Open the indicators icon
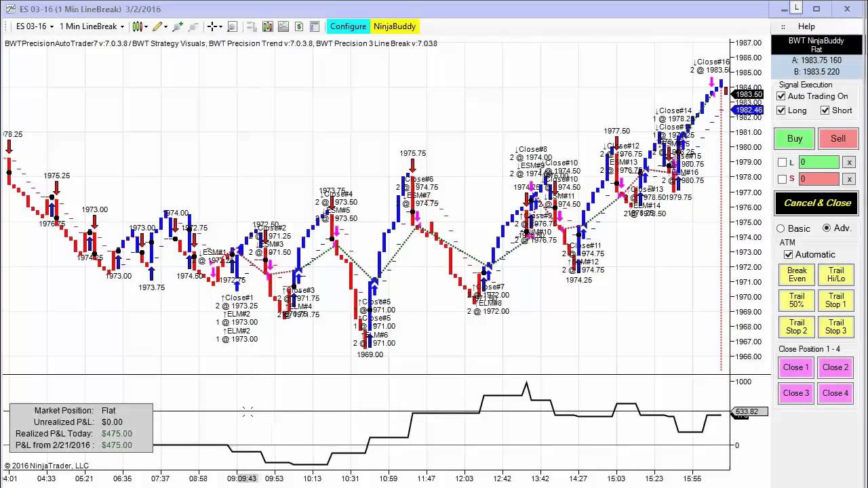The width and height of the screenshot is (868, 488). pyautogui.click(x=283, y=26)
